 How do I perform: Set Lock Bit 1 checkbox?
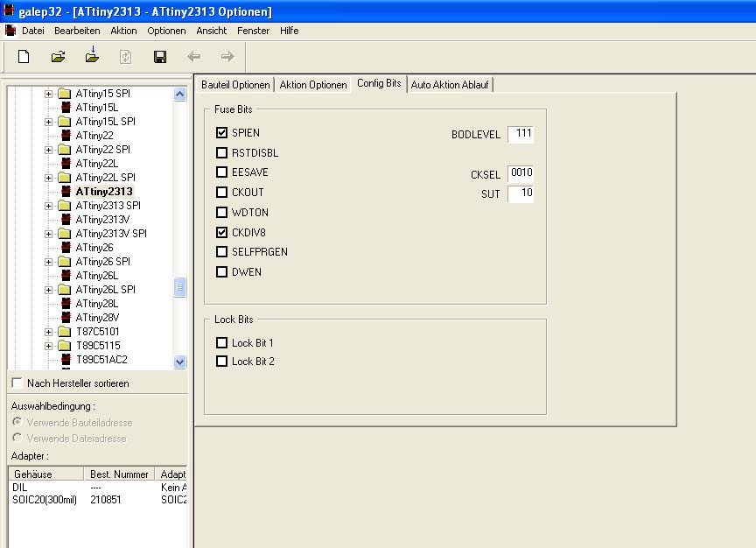pyautogui.click(x=221, y=342)
